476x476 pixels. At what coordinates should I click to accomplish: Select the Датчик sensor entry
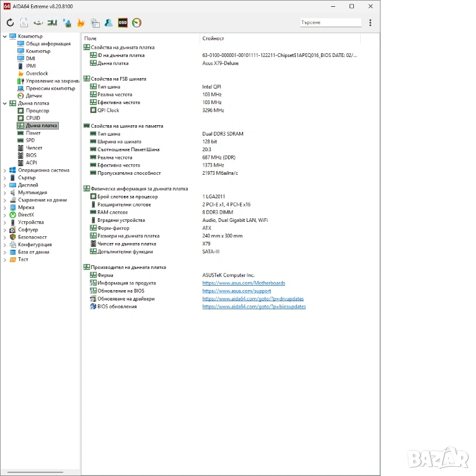34,96
